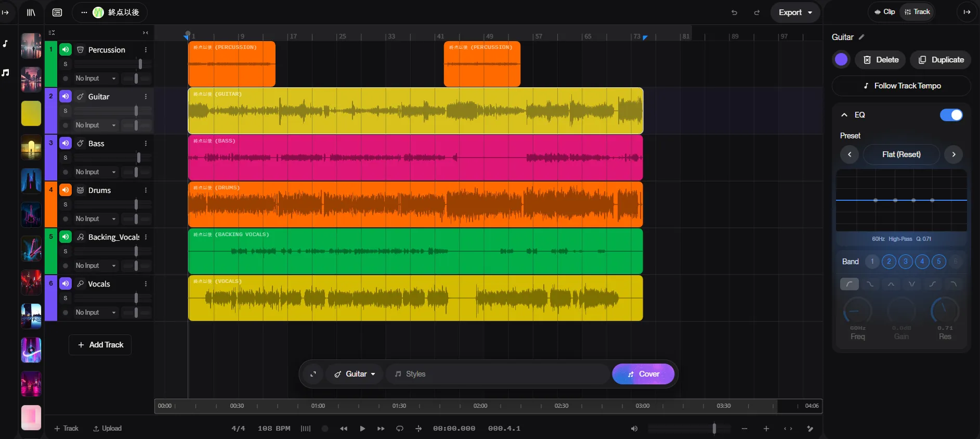Image resolution: width=980 pixels, height=439 pixels.
Task: Click the pencil icon next to Guitar
Action: click(x=861, y=37)
